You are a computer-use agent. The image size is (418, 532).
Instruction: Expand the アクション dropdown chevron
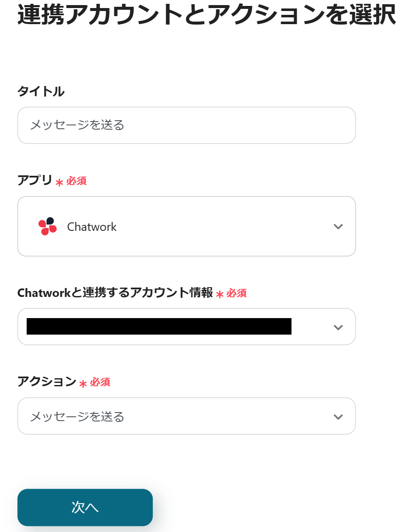(x=338, y=417)
